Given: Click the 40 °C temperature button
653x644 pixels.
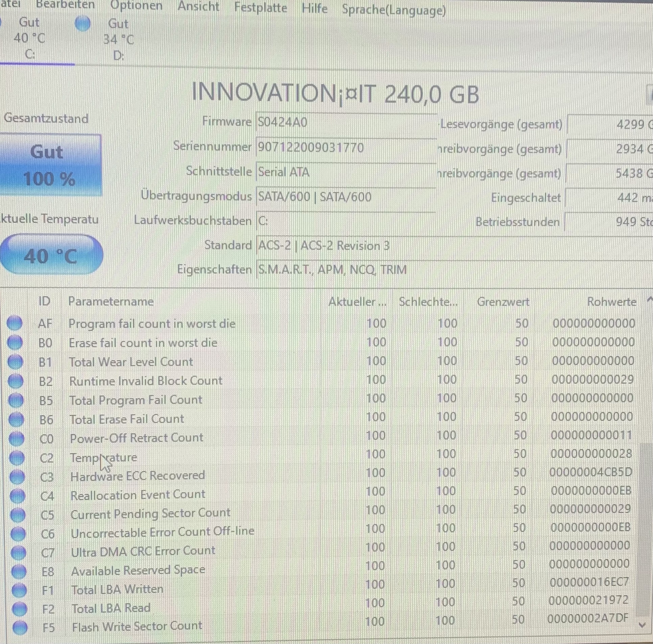Looking at the screenshot, I should tap(51, 256).
